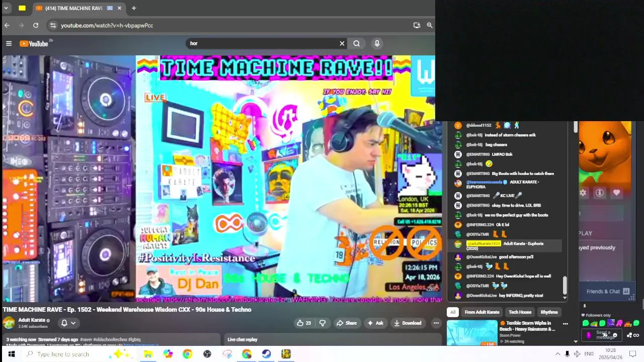Open the Adult Karate channel avatar
Screen dimensions: 644x362
point(9,323)
